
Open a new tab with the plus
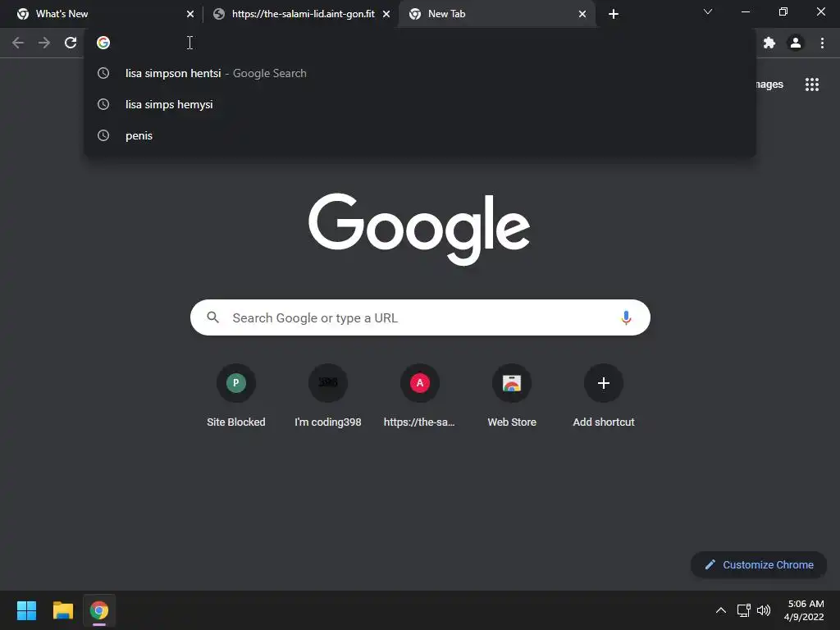(614, 14)
